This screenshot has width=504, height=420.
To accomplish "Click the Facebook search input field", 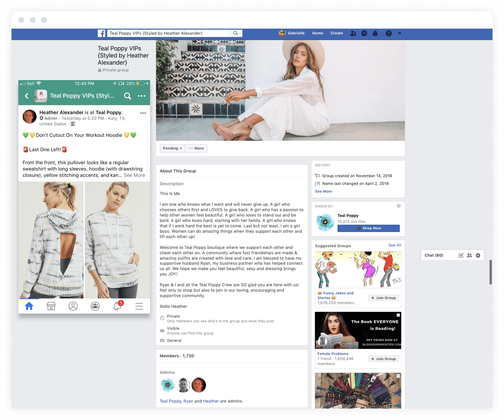I will [x=168, y=33].
